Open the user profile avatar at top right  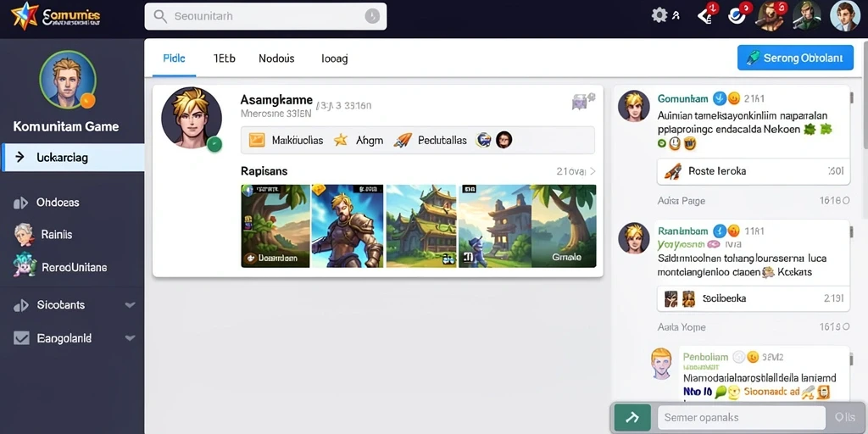[845, 15]
